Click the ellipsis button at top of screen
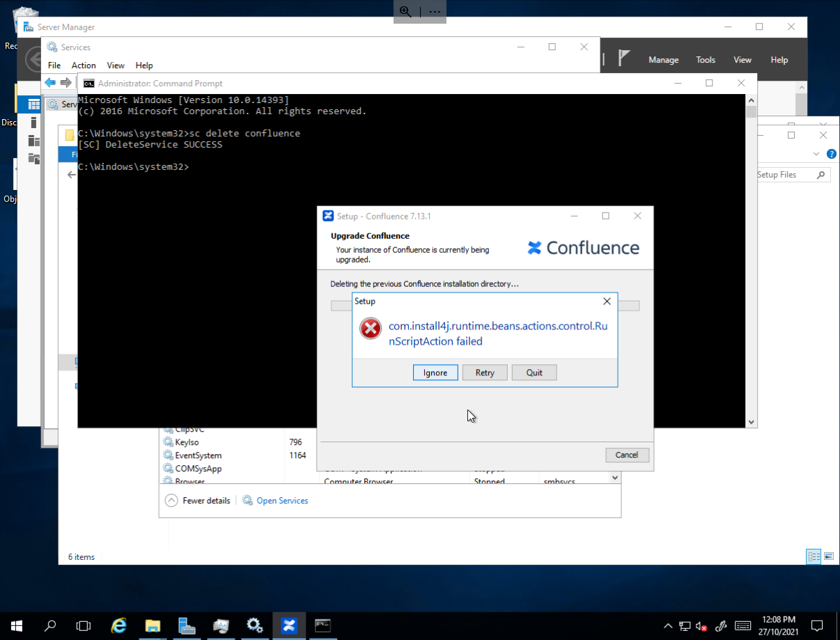 tap(435, 12)
